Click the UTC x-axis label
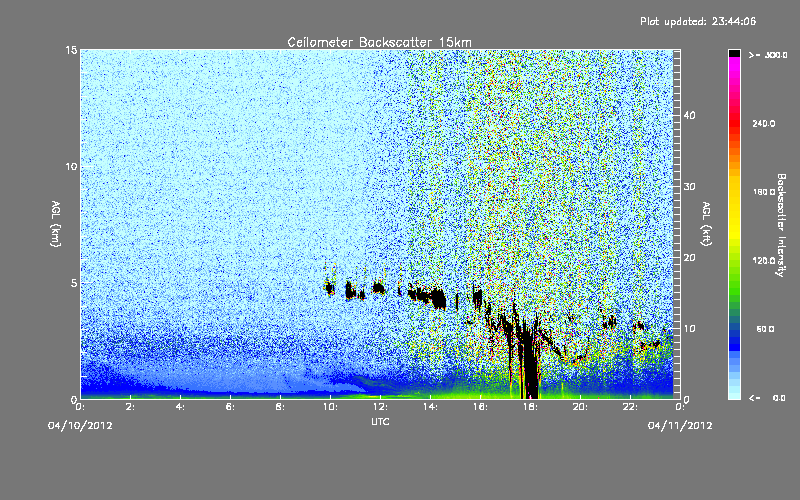This screenshot has height=500, width=800. pos(380,421)
